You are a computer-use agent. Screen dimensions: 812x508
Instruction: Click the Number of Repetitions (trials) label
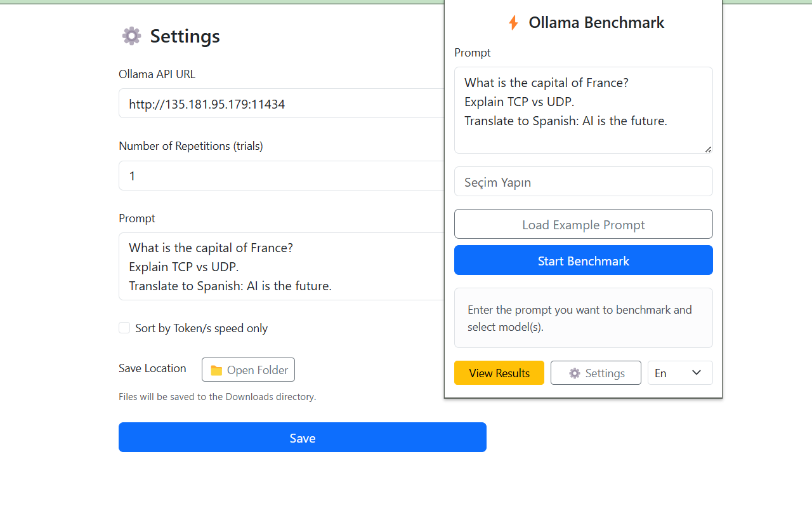191,146
